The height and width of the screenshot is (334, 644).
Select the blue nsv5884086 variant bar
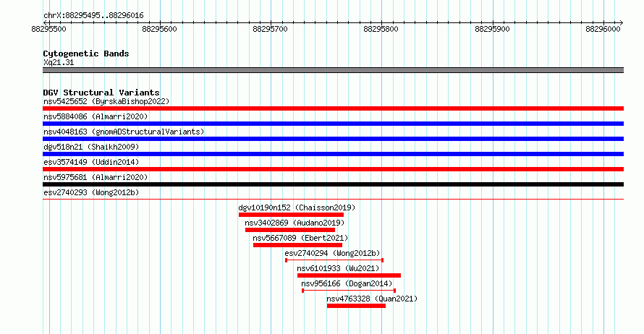[333, 124]
